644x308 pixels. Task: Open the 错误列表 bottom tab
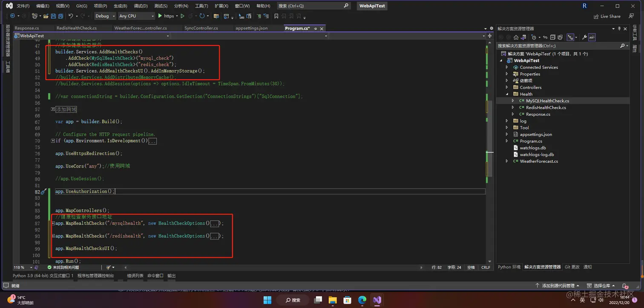pyautogui.click(x=135, y=276)
